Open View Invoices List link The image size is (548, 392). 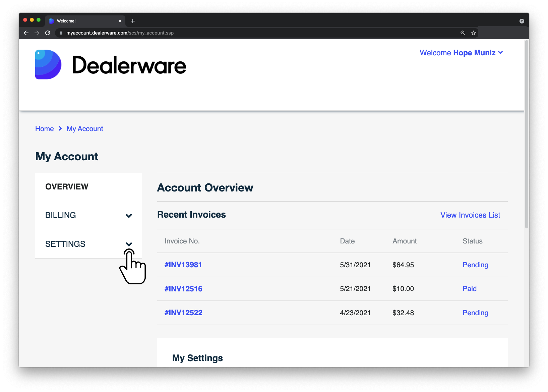[x=470, y=215]
